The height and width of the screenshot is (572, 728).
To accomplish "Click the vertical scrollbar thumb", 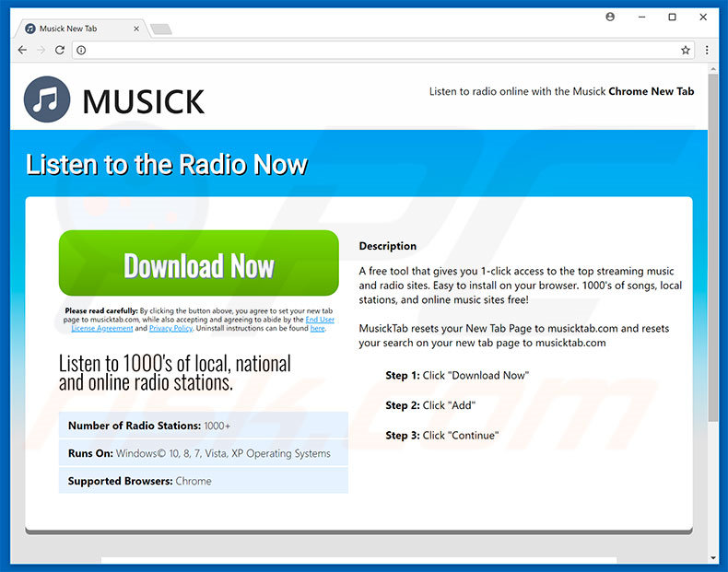I will pos(713,248).
